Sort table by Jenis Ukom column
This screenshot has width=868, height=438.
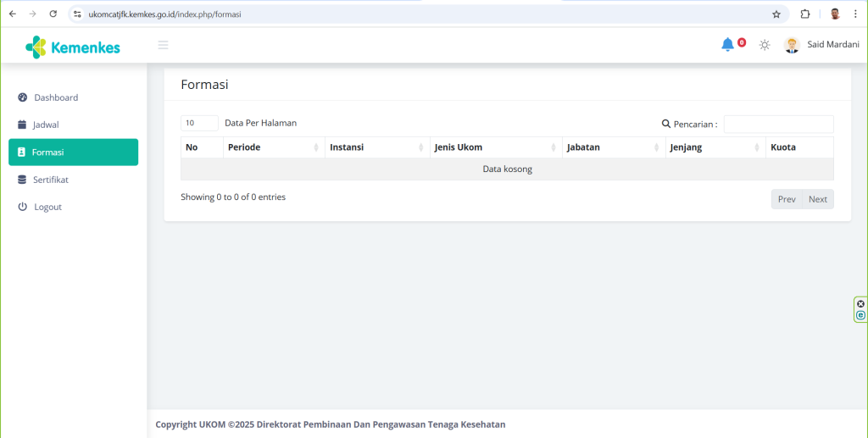click(495, 147)
